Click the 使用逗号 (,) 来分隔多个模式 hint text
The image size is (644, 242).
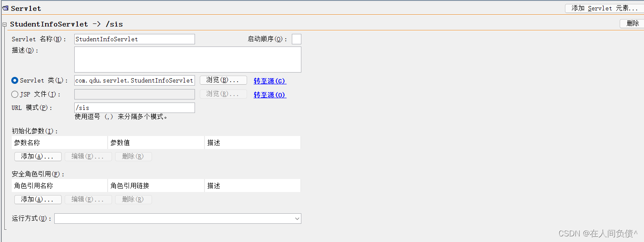click(121, 117)
